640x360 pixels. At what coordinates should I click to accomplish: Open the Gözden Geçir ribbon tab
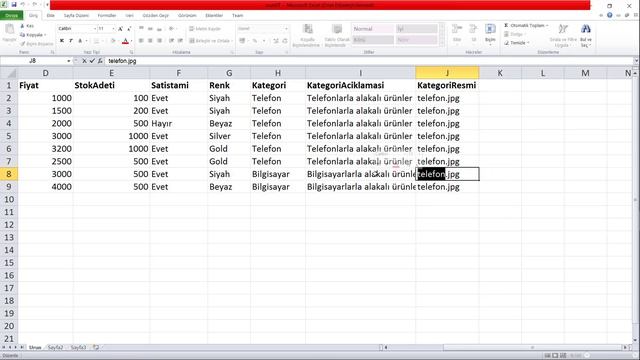[156, 16]
